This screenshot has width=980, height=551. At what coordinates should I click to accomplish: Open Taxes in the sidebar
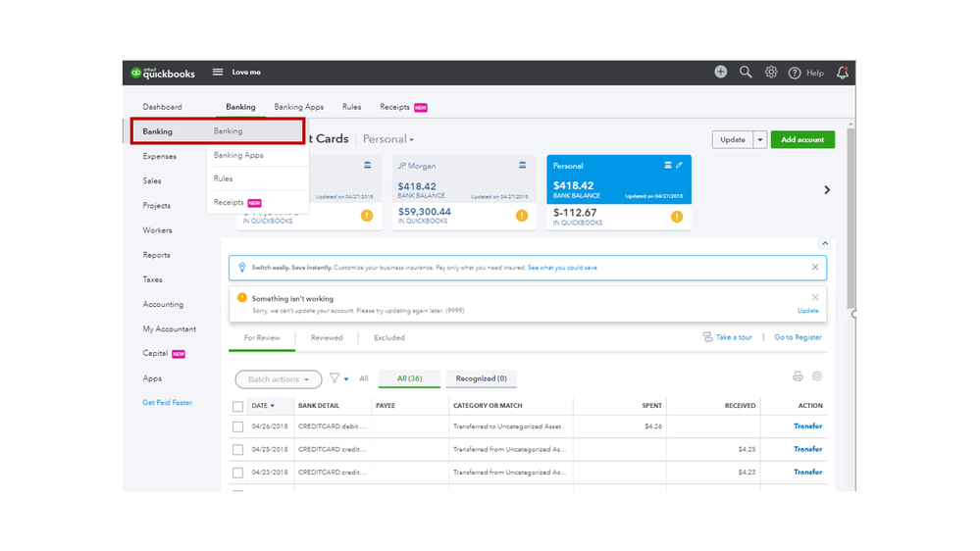(152, 279)
